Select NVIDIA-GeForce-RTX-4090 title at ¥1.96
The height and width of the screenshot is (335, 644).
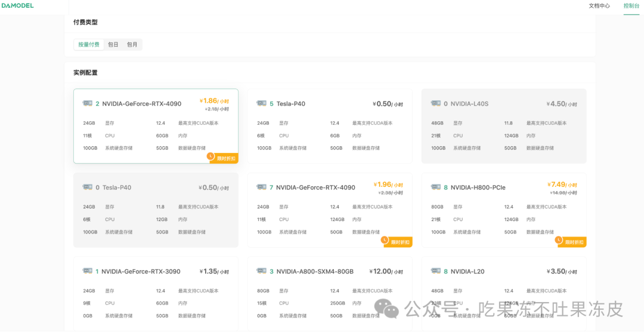pyautogui.click(x=315, y=188)
